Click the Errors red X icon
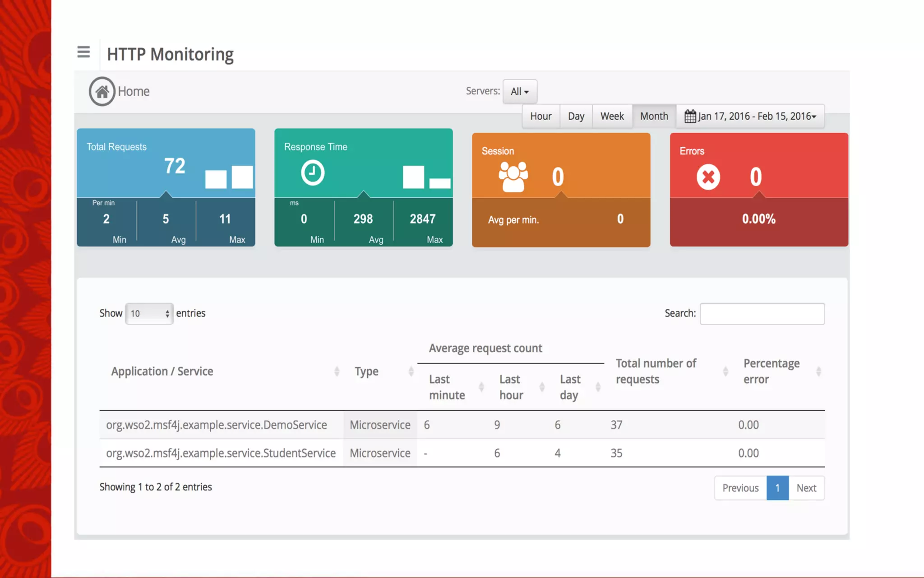 point(708,177)
